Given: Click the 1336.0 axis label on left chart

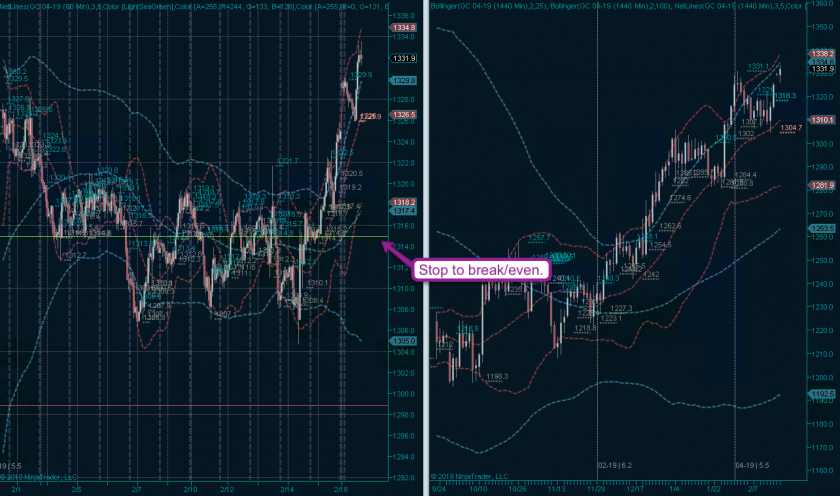Looking at the screenshot, I should [x=404, y=16].
